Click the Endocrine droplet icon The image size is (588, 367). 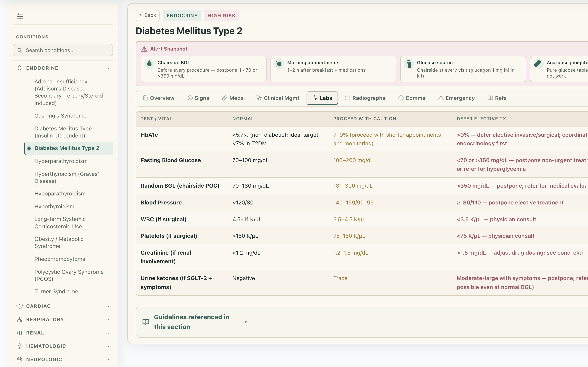pos(20,68)
